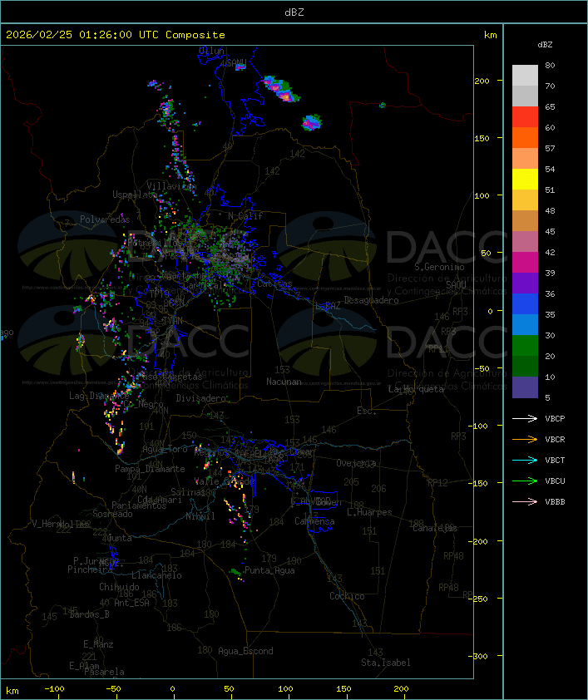Click the L.Huarpes map label
The height and width of the screenshot is (700, 588).
(369, 512)
